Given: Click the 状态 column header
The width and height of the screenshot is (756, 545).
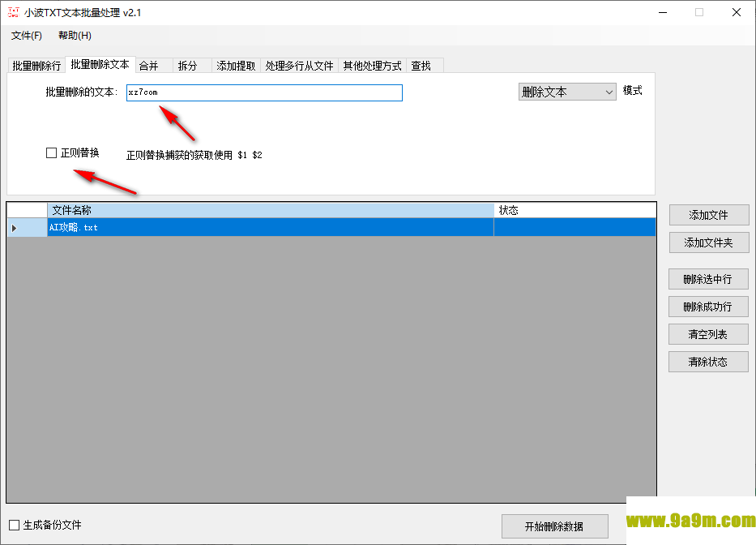Looking at the screenshot, I should click(574, 211).
